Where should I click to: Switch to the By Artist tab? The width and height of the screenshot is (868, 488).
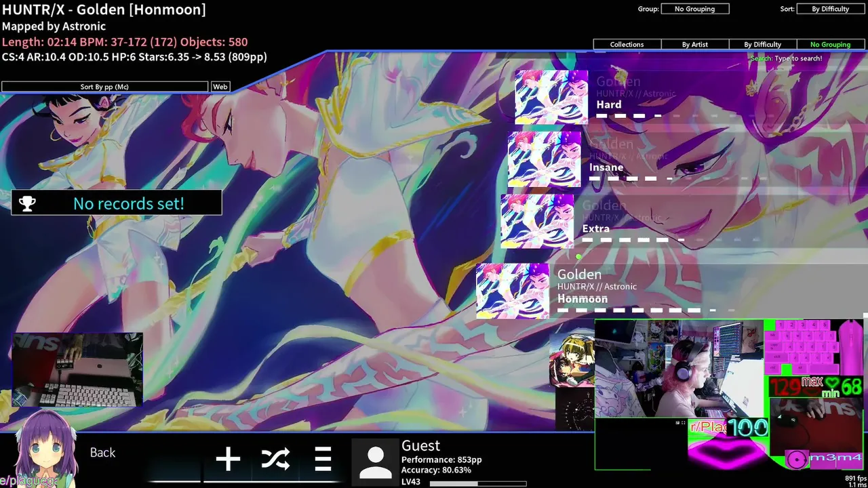pos(695,44)
